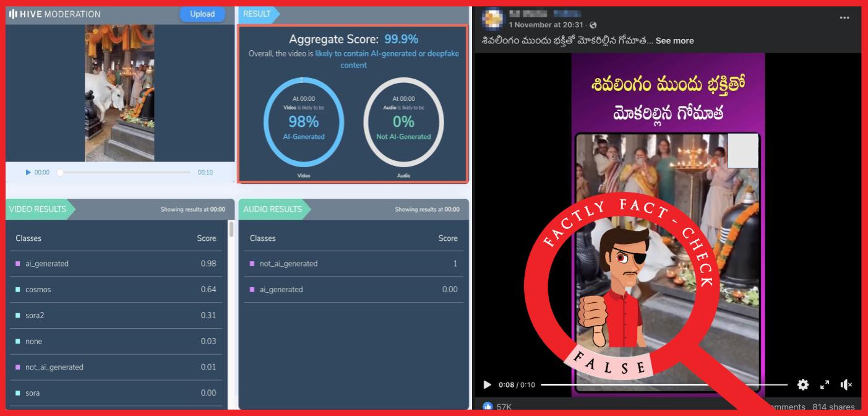Play the Hive video preview

28,173
